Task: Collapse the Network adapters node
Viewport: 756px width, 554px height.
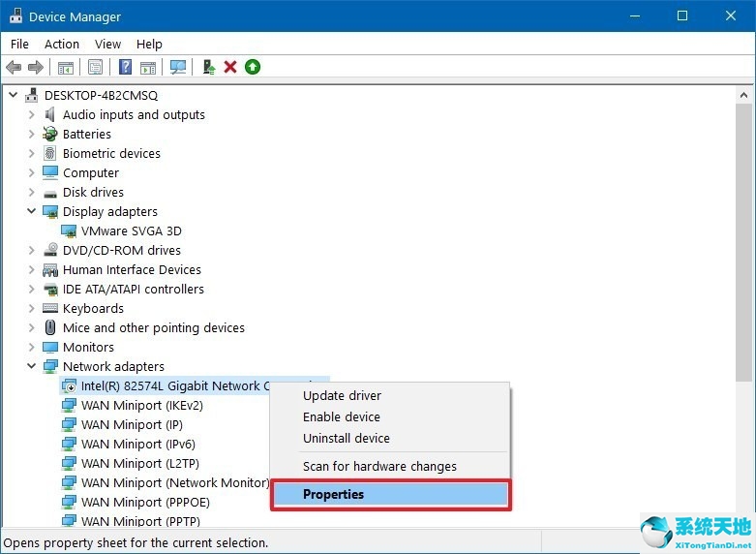Action: 32,366
